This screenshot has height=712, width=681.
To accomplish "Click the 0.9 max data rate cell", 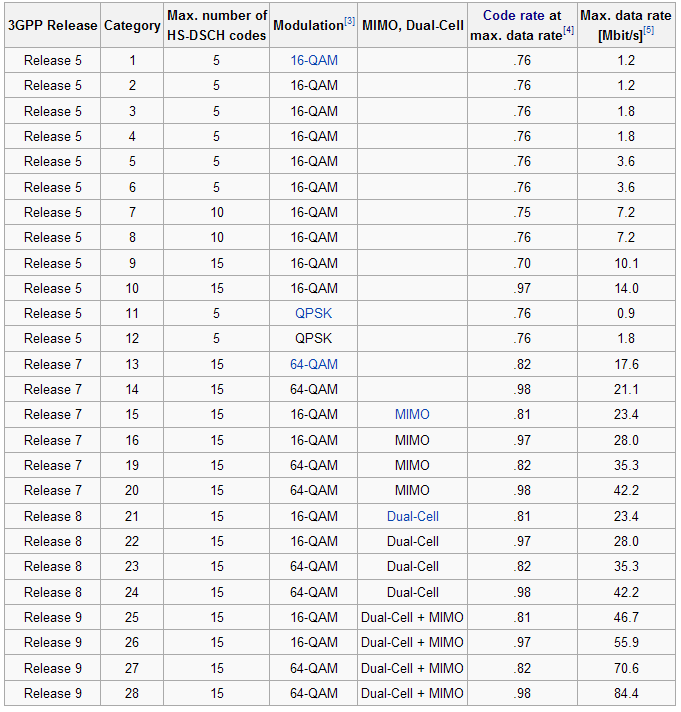I will (627, 313).
